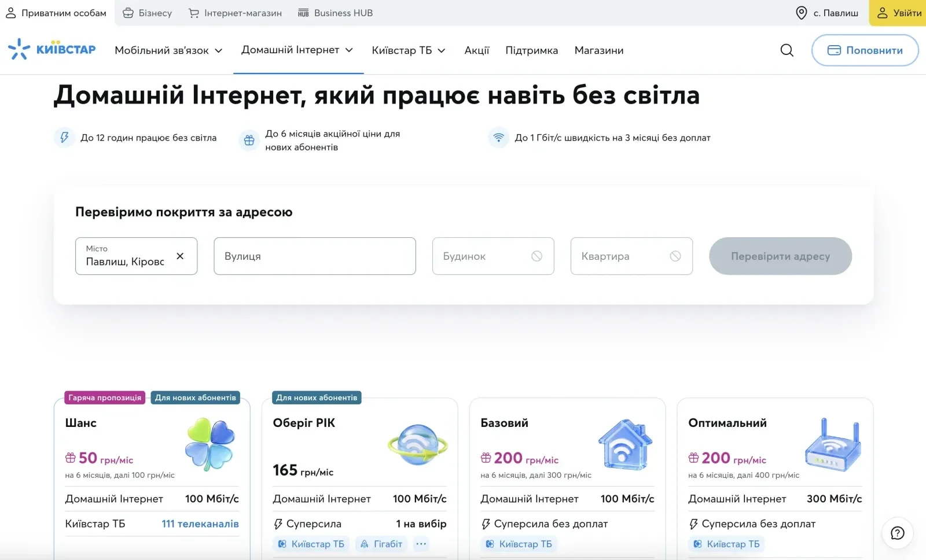Click the location pin icon near с. Павлиш
This screenshot has height=560, width=926.
click(x=802, y=13)
